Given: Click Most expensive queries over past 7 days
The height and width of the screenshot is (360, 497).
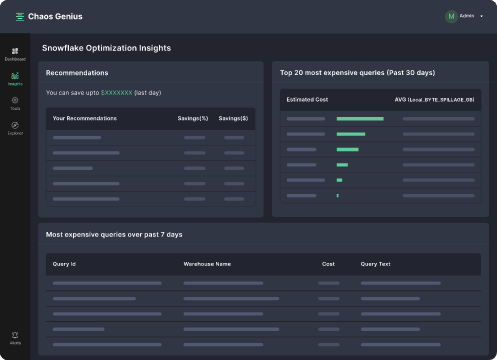Looking at the screenshot, I should [x=114, y=235].
